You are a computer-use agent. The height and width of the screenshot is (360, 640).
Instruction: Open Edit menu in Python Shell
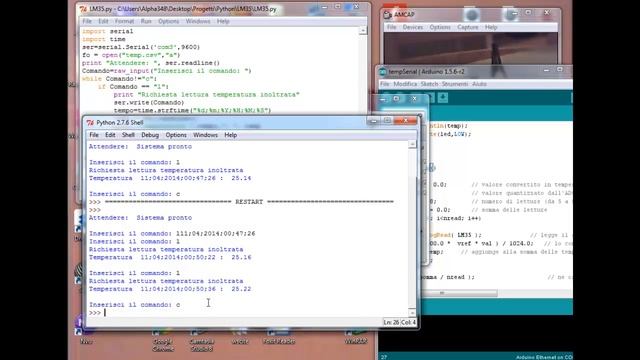110,135
